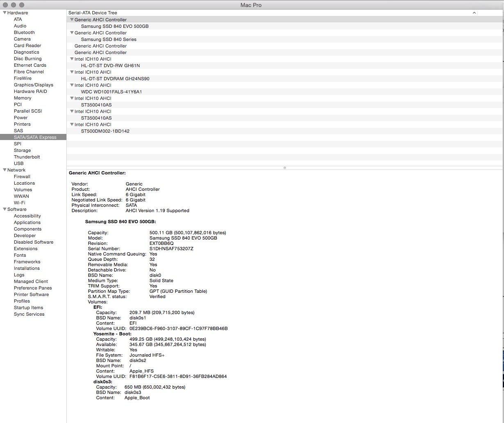This screenshot has width=504, height=423.
Task: Collapse the Hardware section in sidebar
Action: [x=5, y=13]
